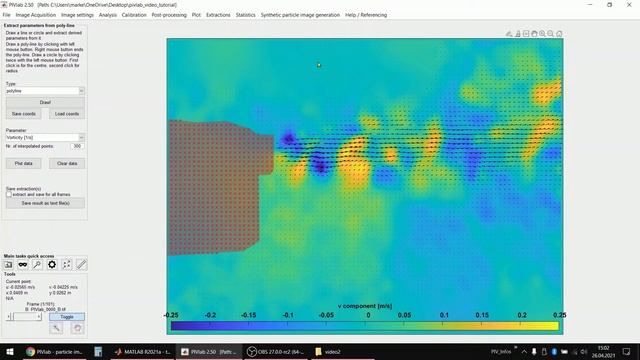Open the Plot menu
Screen dimensions: 640x360
click(x=196, y=15)
